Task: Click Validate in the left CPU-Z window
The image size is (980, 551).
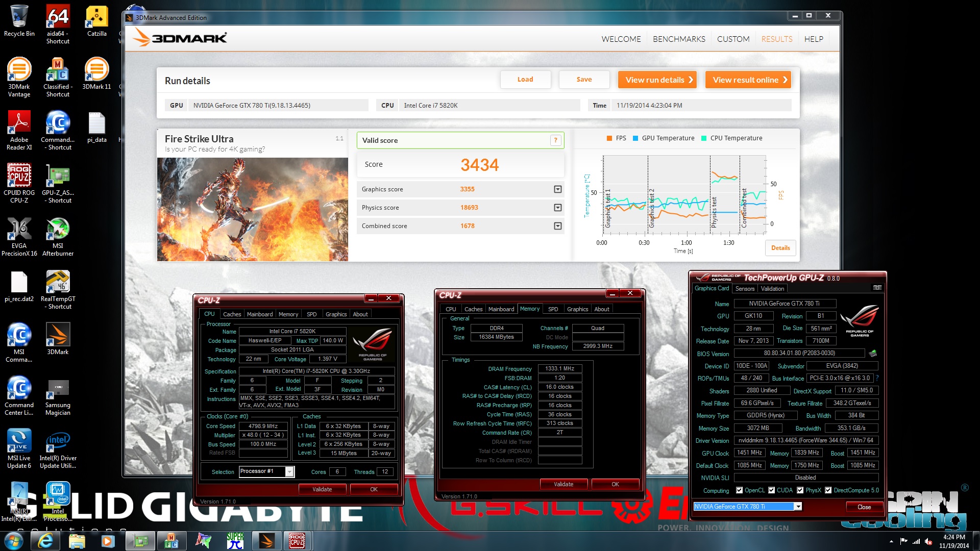Action: 322,489
